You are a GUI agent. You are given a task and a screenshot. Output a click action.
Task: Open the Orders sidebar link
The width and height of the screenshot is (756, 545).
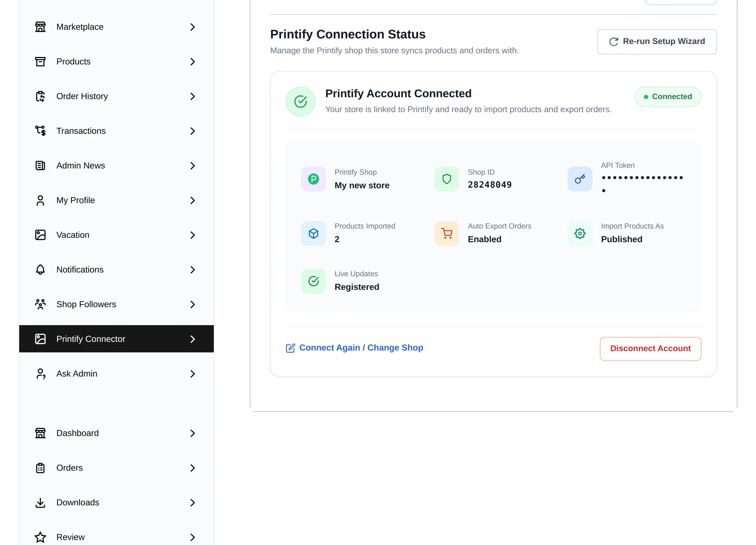[x=116, y=468]
